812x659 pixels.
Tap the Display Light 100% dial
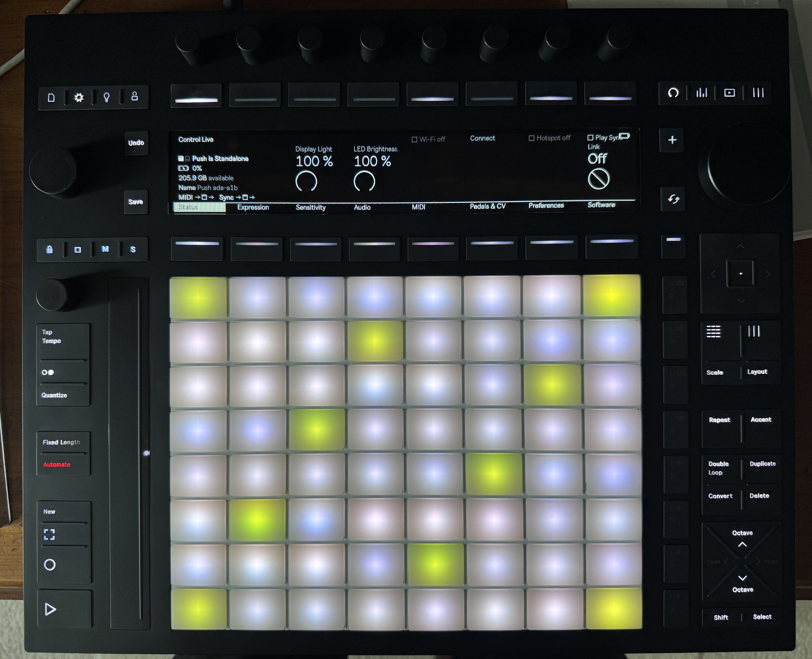tap(306, 181)
